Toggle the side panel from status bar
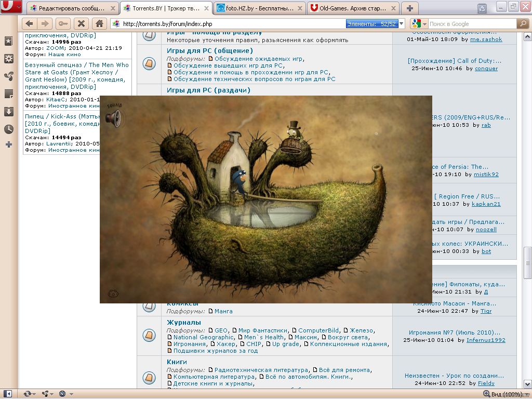 [7, 394]
